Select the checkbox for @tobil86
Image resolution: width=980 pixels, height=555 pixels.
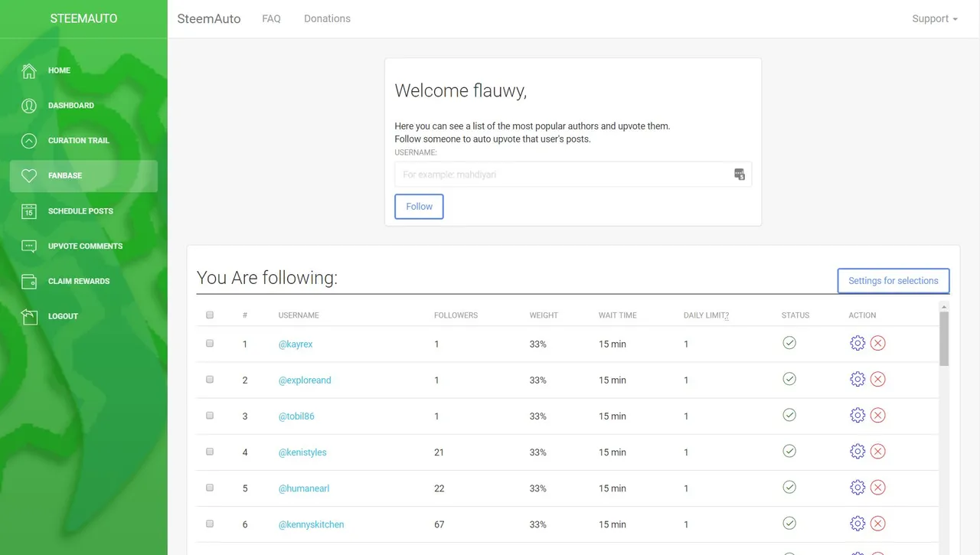210,416
